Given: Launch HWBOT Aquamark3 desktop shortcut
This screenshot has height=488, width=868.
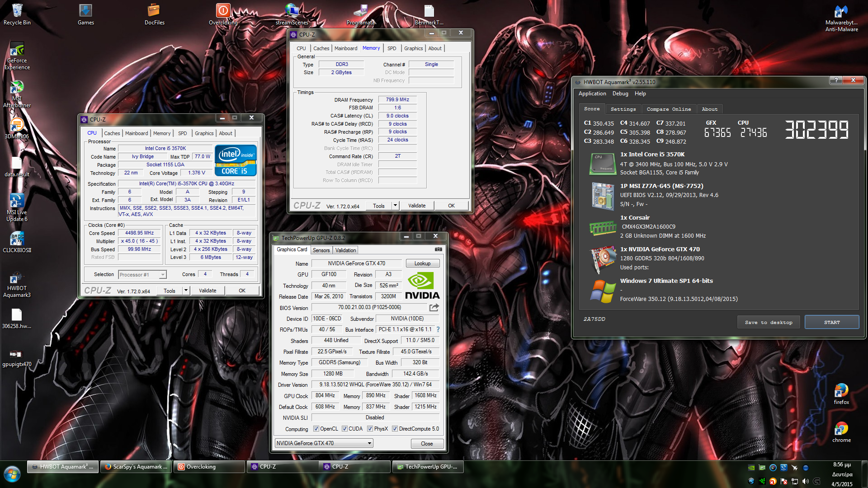Looking at the screenshot, I should [17, 284].
